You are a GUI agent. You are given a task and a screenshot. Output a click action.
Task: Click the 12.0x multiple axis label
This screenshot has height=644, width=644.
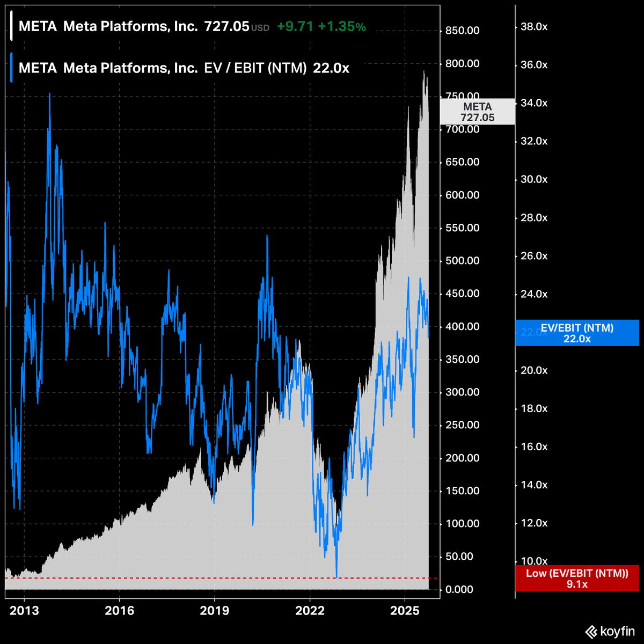click(x=534, y=523)
